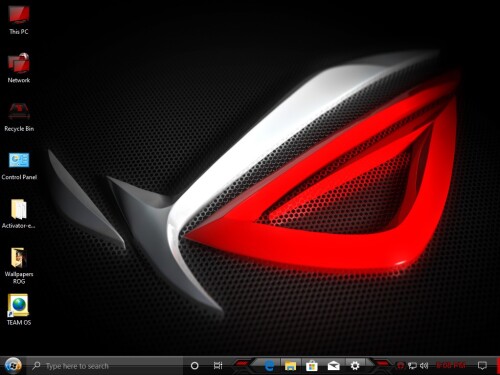Viewport: 500px width, 375px height.
Task: Open File Explorer from taskbar
Action: (x=290, y=366)
